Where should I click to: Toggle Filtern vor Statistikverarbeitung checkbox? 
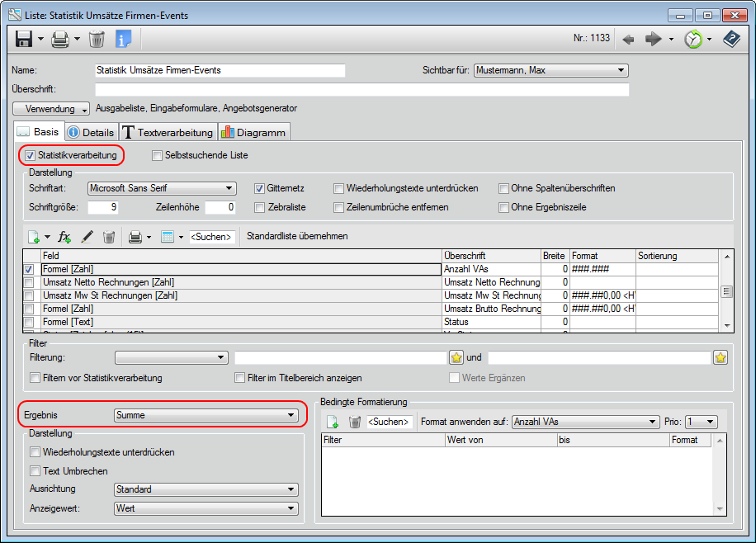35,378
